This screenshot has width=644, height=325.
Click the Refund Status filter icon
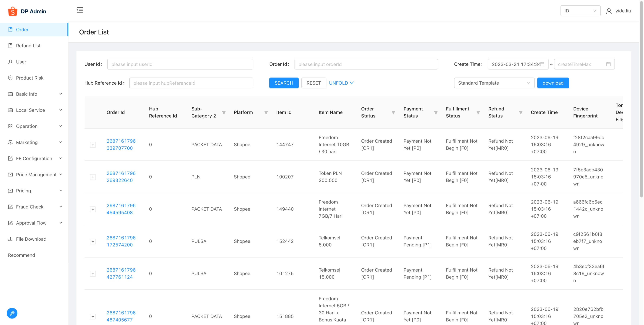point(521,113)
